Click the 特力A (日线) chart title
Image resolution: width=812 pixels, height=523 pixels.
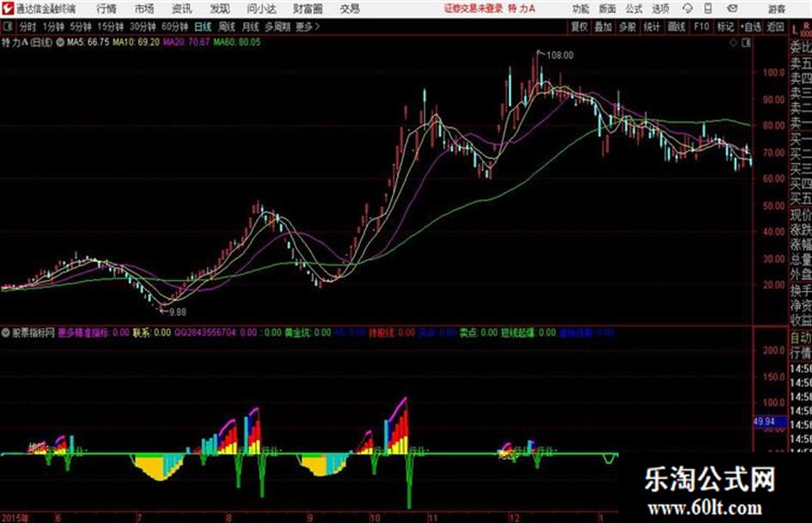[27, 42]
